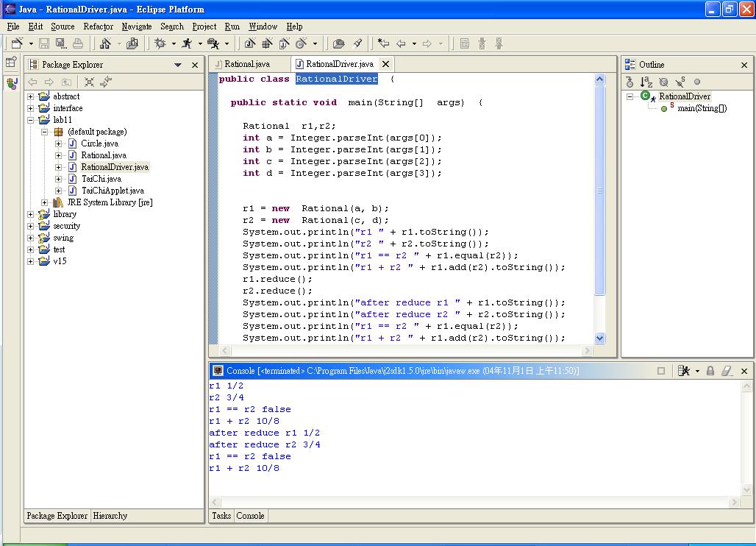Click the RationalDriver class name in editor
756x546 pixels.
tap(337, 79)
